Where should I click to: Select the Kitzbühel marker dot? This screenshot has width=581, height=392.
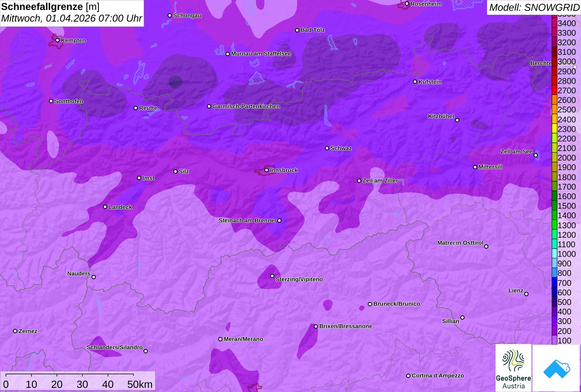point(457,120)
